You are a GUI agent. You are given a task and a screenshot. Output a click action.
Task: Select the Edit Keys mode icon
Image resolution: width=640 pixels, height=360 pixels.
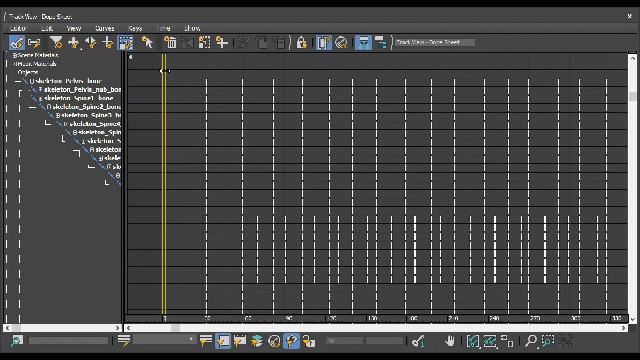[x=17, y=42]
